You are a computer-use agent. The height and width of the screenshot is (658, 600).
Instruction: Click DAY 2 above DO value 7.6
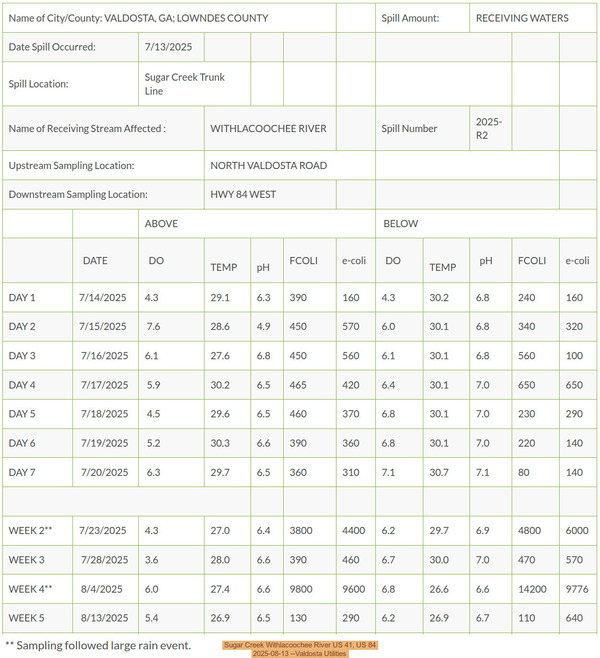[x=153, y=326]
